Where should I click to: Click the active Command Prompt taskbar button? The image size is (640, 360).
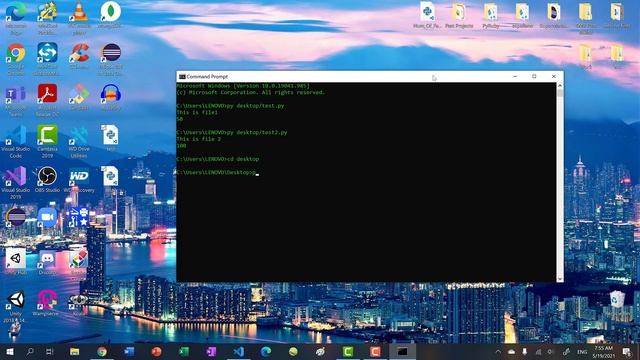[x=402, y=351]
